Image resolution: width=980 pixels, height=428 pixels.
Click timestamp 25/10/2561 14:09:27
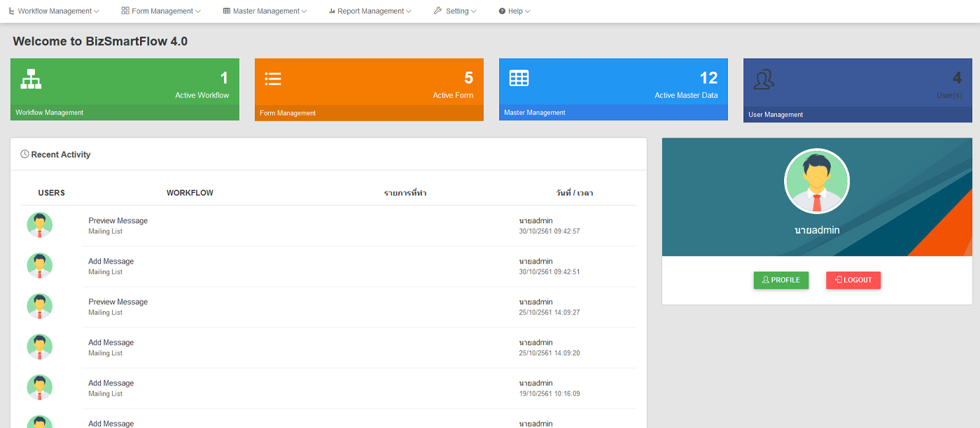[x=549, y=313]
